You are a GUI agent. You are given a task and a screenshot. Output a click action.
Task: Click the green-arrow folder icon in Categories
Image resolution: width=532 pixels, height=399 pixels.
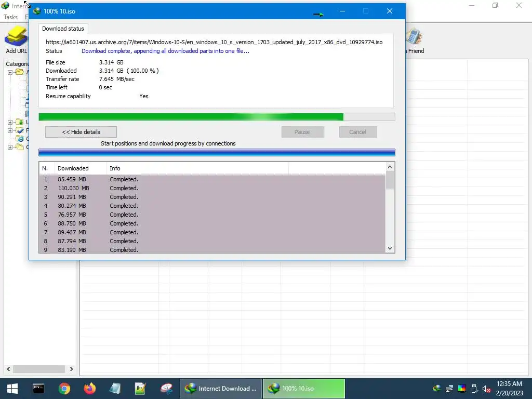[20, 122]
